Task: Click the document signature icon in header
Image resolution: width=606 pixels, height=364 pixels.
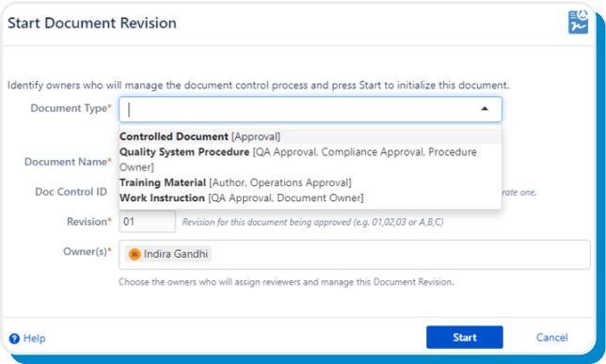Action: point(578,22)
